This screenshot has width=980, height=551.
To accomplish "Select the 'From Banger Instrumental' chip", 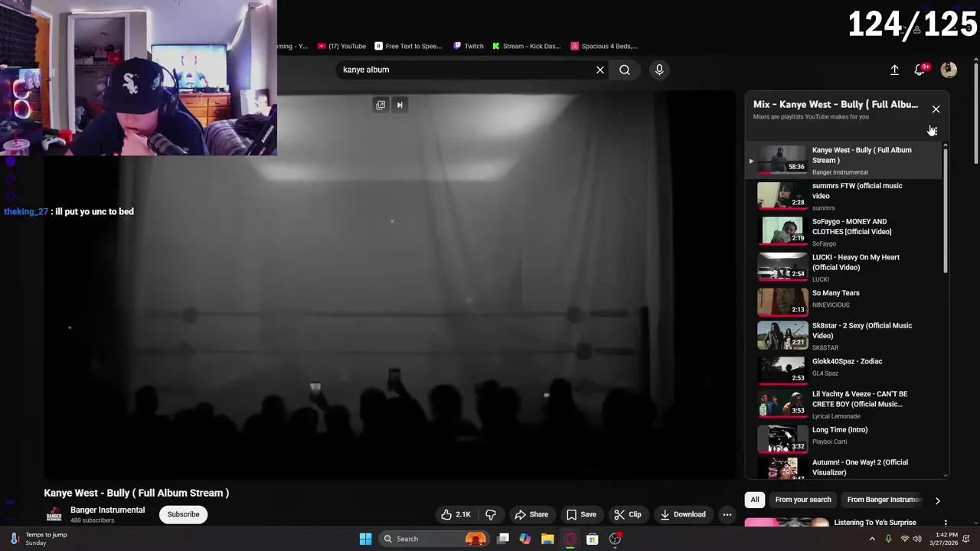I will 884,500.
